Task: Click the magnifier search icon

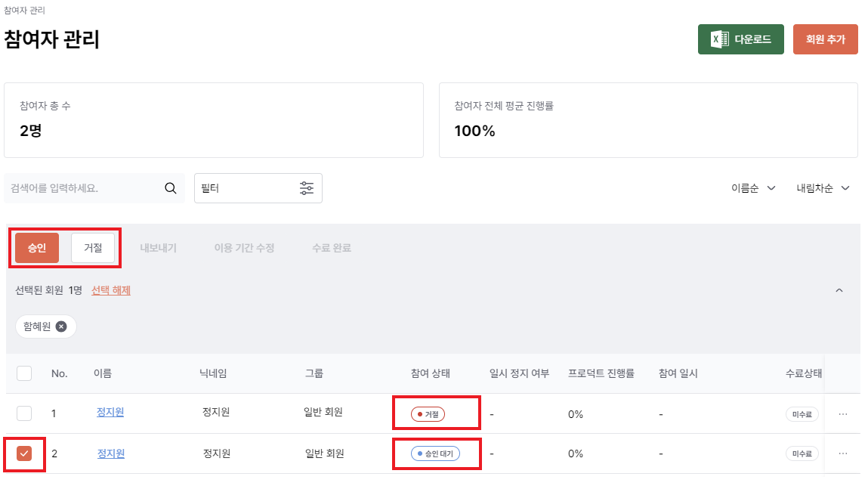Action: (171, 188)
